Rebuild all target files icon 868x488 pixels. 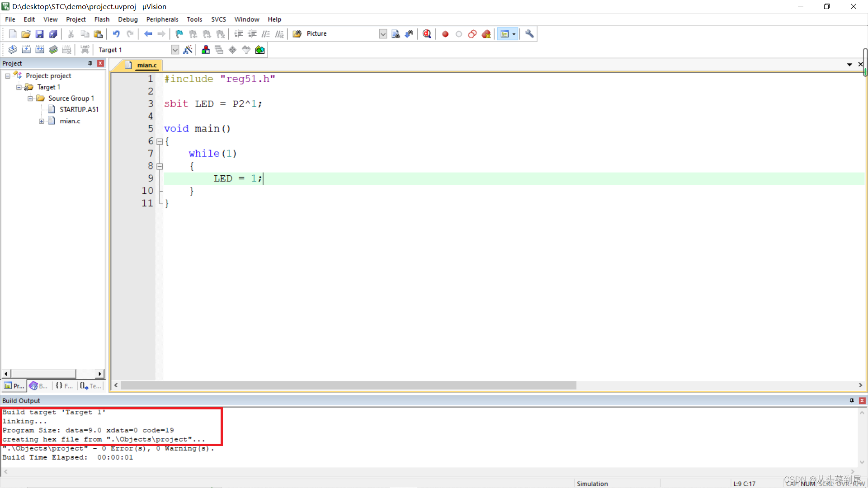tap(40, 50)
